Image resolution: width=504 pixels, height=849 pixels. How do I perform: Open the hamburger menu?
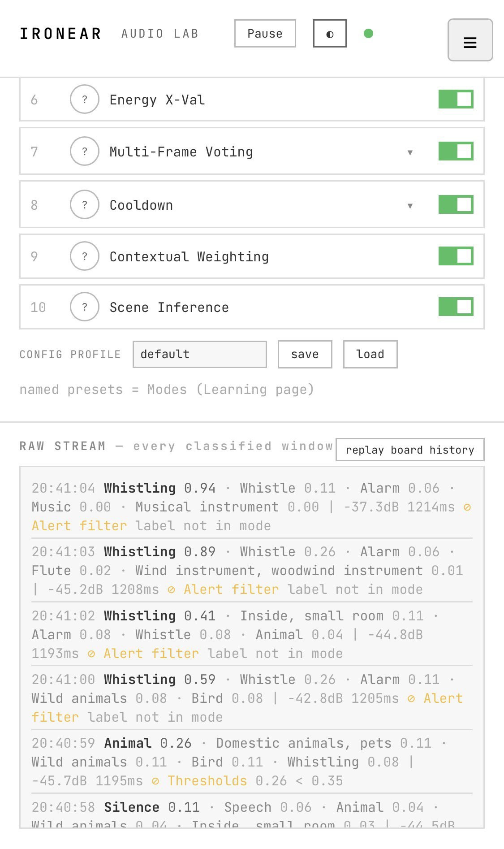pos(470,40)
